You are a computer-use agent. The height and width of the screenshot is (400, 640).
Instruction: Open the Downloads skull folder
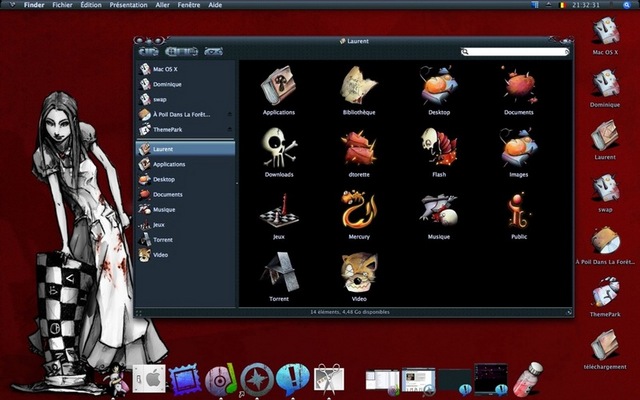[279, 148]
